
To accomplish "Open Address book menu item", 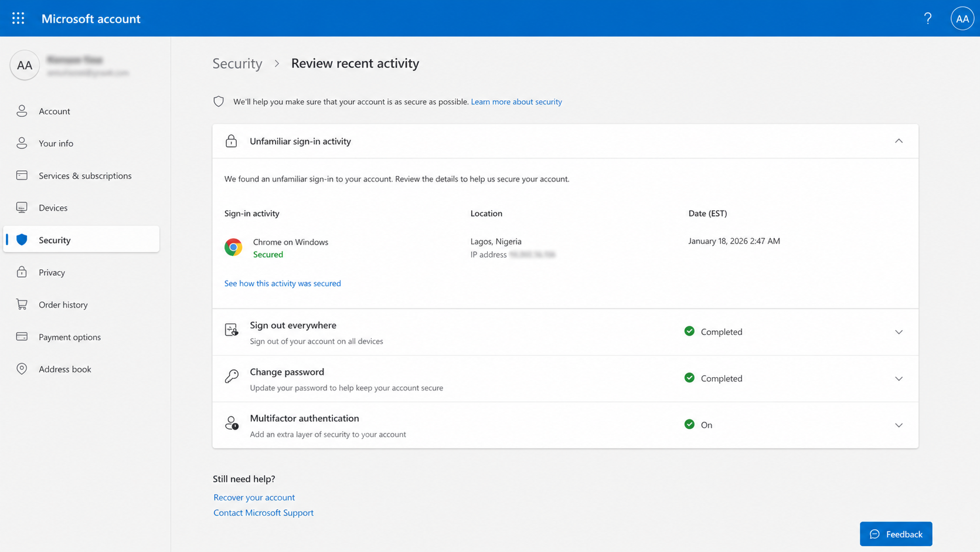I will (81, 369).
